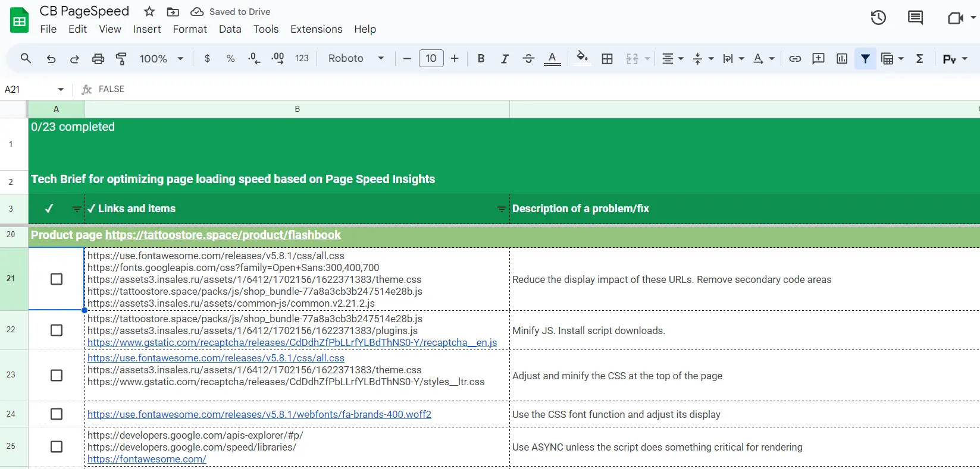Image resolution: width=980 pixels, height=469 pixels.
Task: Open the Extensions menu
Action: pyautogui.click(x=316, y=29)
